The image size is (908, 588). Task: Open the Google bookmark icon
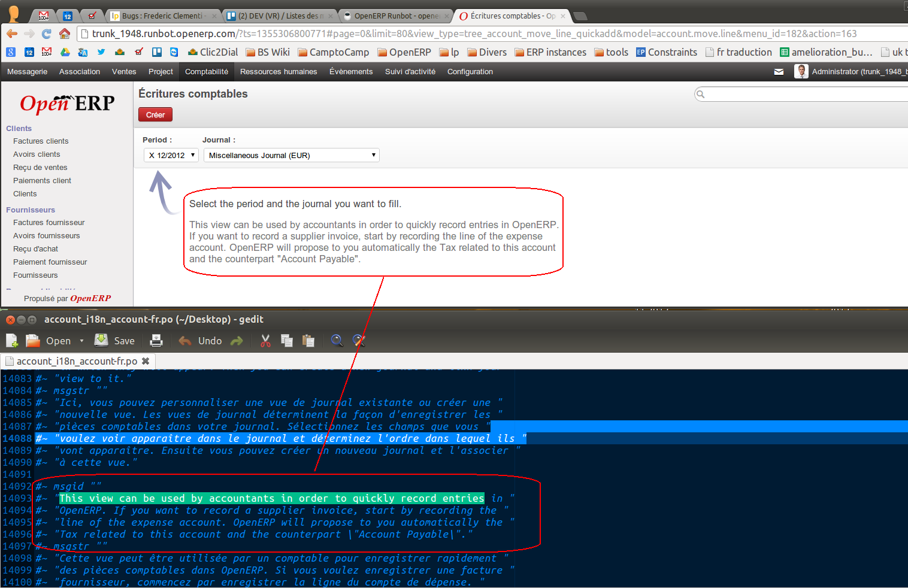pos(11,52)
